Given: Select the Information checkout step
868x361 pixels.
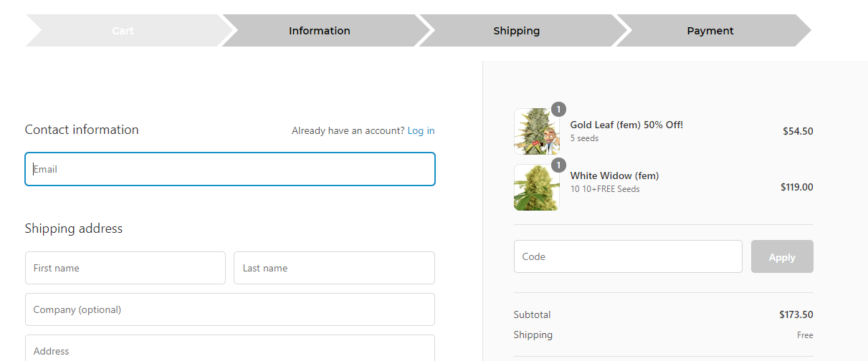Looking at the screenshot, I should click(320, 31).
